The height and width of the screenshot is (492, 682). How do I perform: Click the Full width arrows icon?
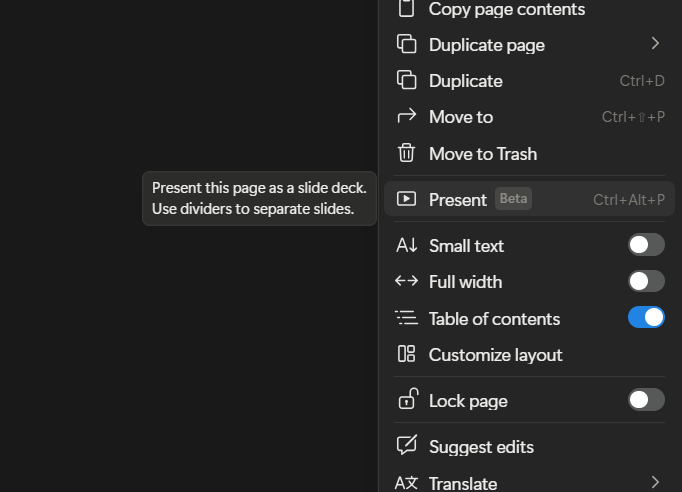pyautogui.click(x=406, y=281)
